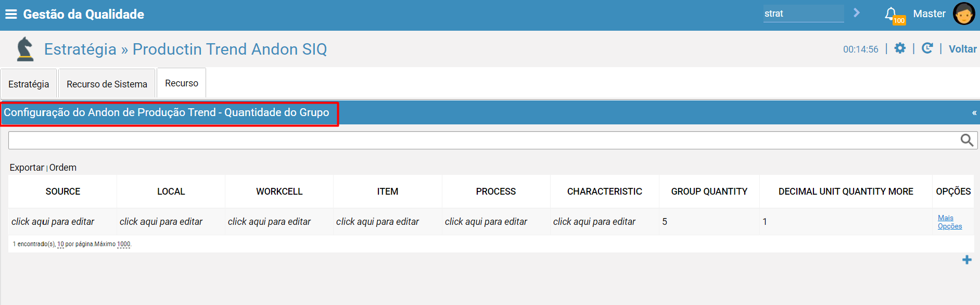Click the OPÇÕES column header

coord(953,192)
